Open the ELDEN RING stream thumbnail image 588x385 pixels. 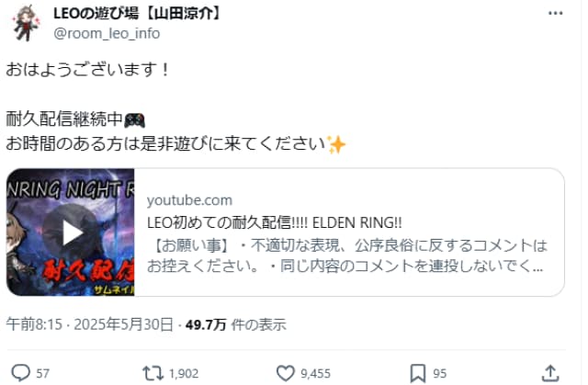(x=71, y=232)
